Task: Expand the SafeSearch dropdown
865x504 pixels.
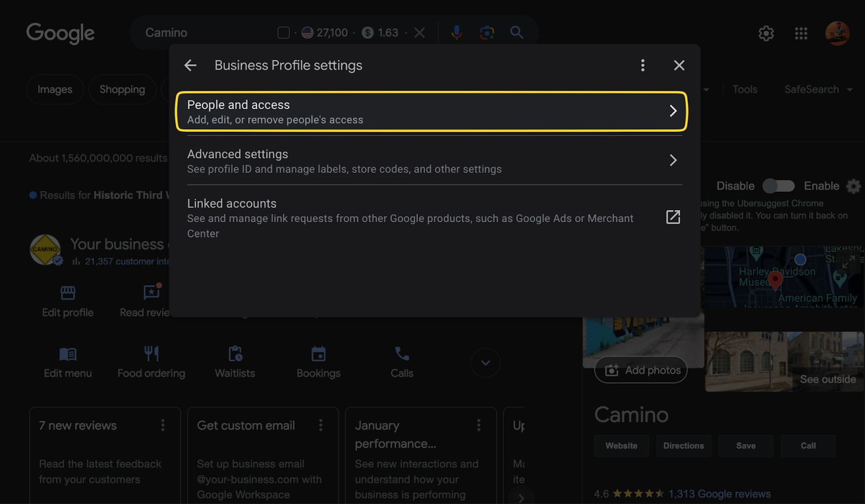Action: [x=818, y=90]
